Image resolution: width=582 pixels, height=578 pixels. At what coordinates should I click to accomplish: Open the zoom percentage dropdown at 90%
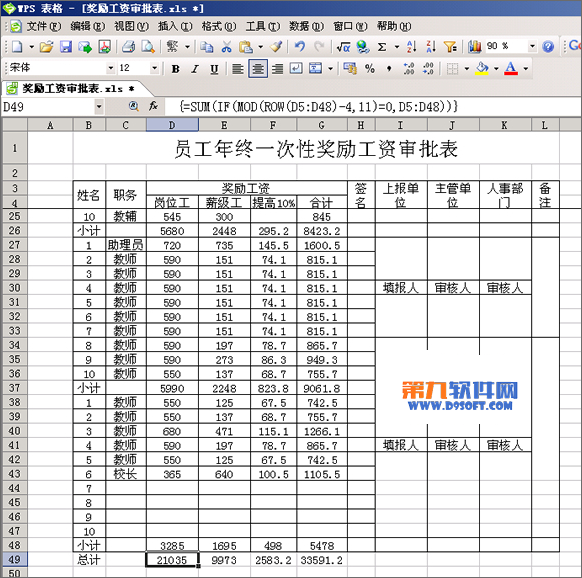coord(532,46)
